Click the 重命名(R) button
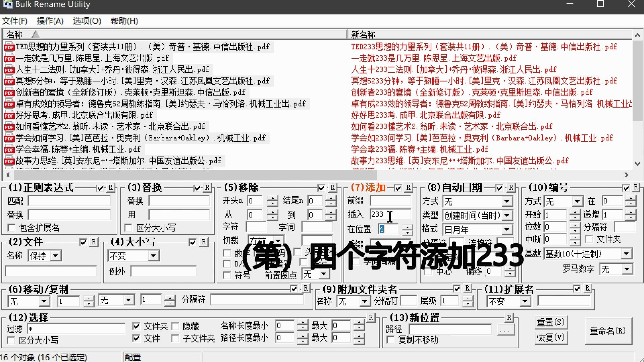 609,331
